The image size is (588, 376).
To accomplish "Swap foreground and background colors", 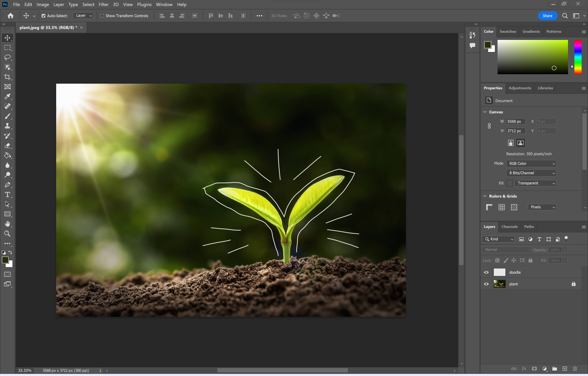I will [10, 252].
